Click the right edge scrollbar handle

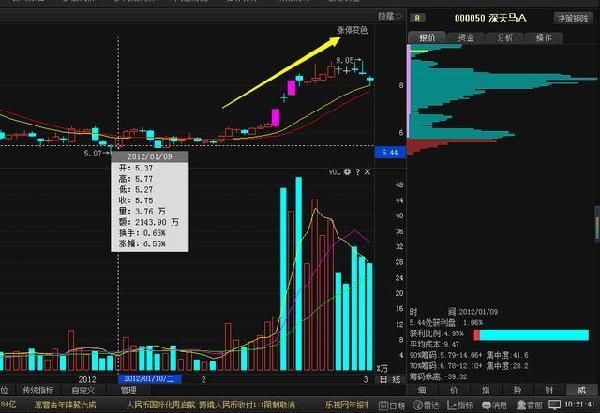[597, 224]
